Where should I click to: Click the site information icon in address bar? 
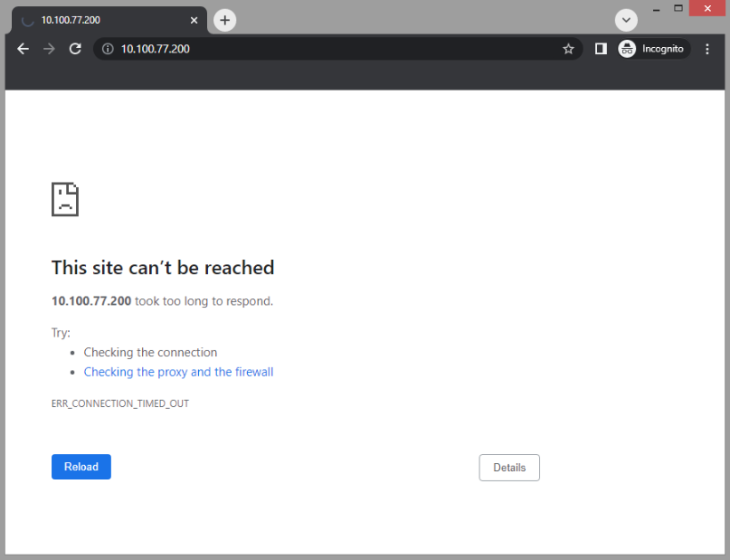tap(108, 49)
